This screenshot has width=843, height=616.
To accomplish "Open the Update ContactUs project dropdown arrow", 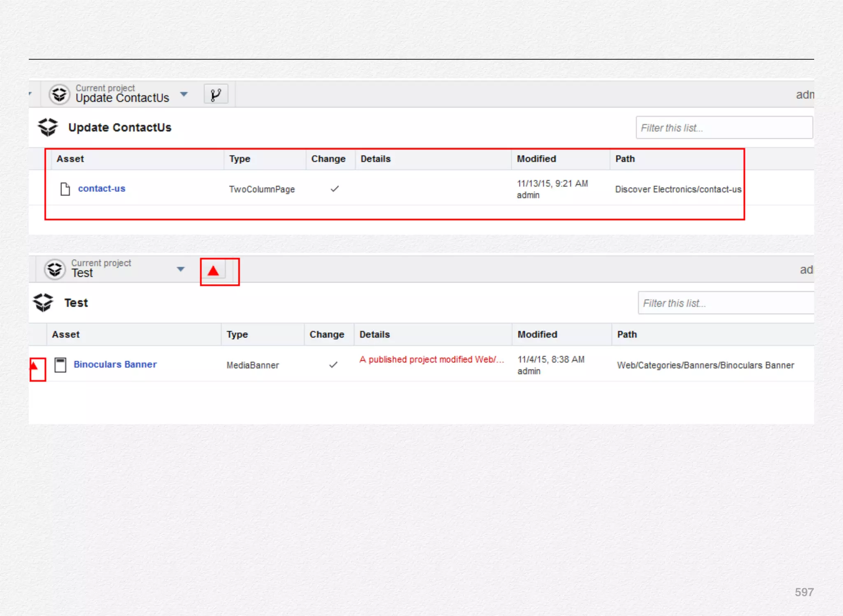I will pyautogui.click(x=184, y=94).
